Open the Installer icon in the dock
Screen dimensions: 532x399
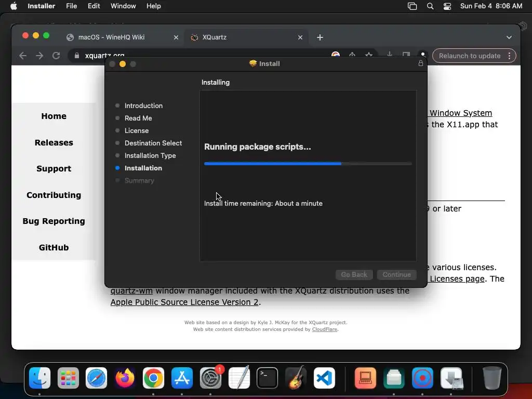click(451, 378)
